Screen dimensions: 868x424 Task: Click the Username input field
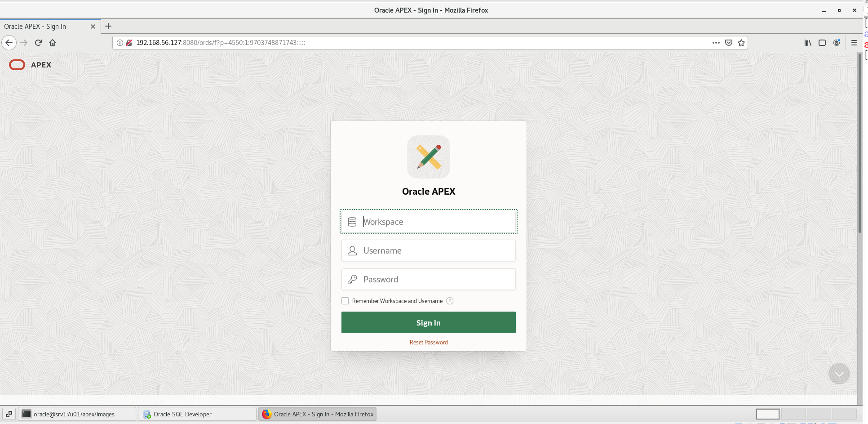[x=429, y=250]
